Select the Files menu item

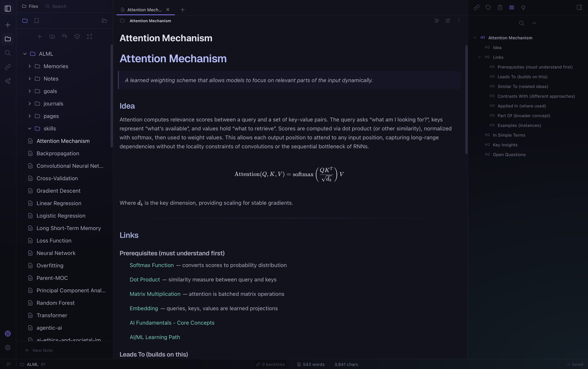(x=30, y=6)
